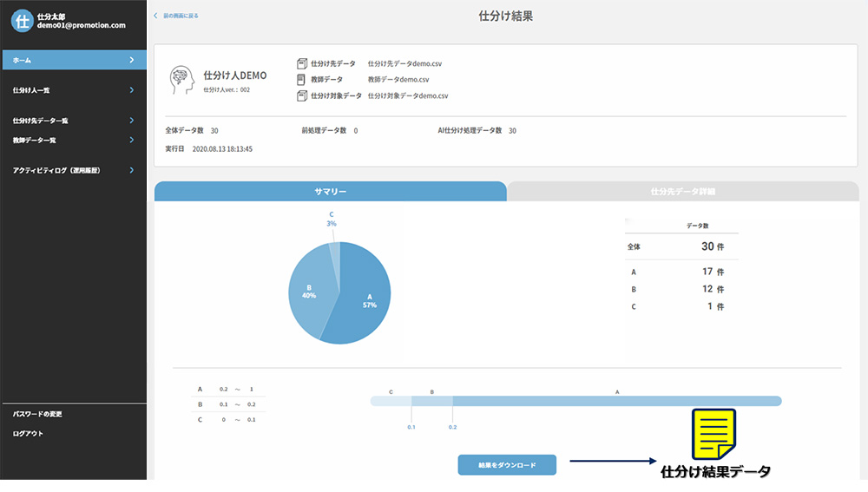Switch to the サマリー tab
The image size is (868, 492).
[330, 192]
